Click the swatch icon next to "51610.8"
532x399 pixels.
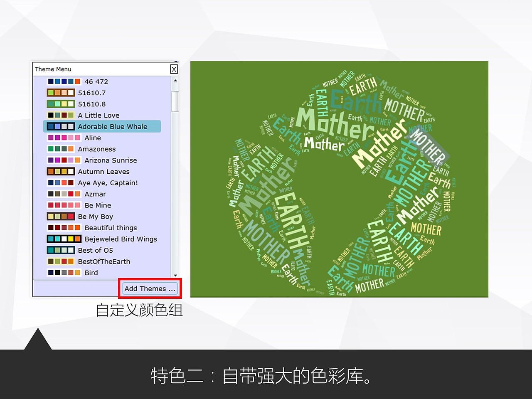tap(61, 103)
